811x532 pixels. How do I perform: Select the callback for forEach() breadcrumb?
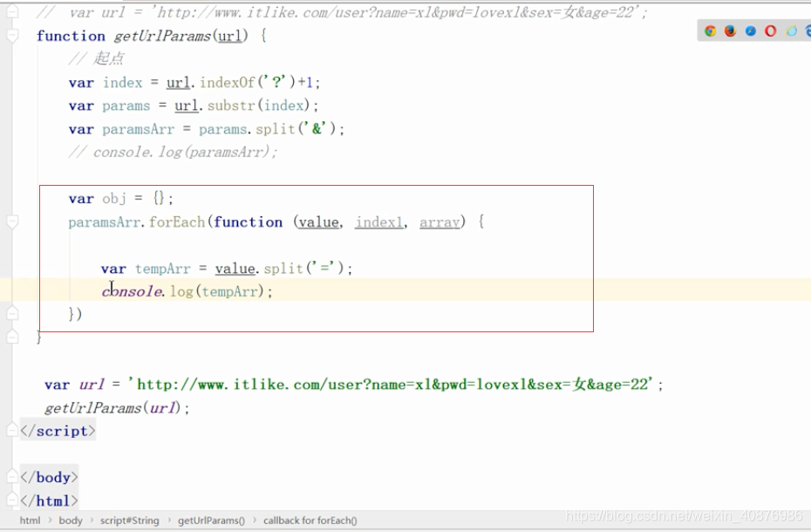pyautogui.click(x=310, y=521)
